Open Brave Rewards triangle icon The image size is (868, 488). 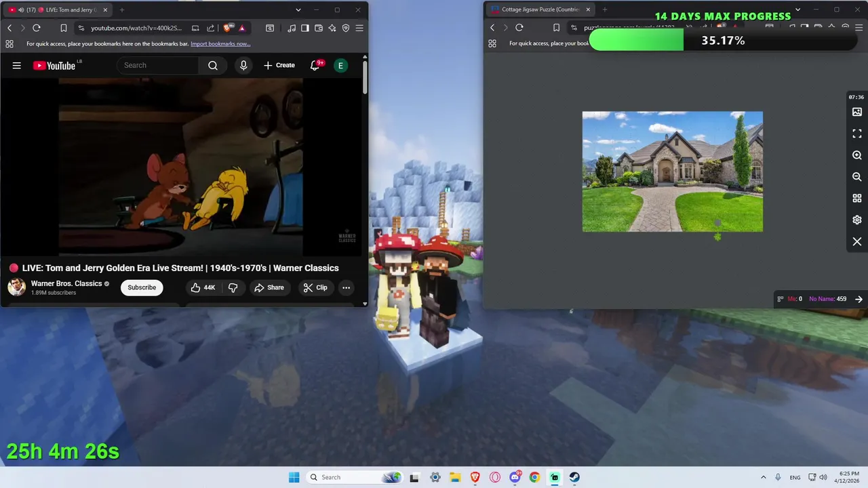242,28
